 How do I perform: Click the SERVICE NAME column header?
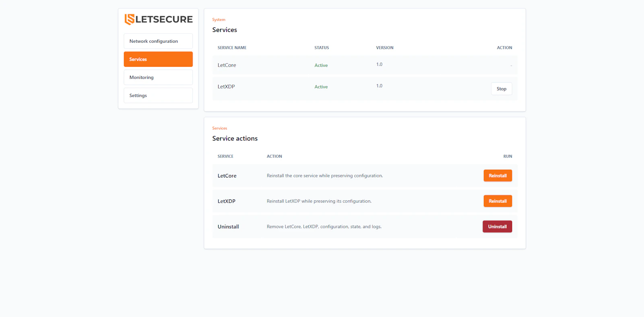(232, 47)
